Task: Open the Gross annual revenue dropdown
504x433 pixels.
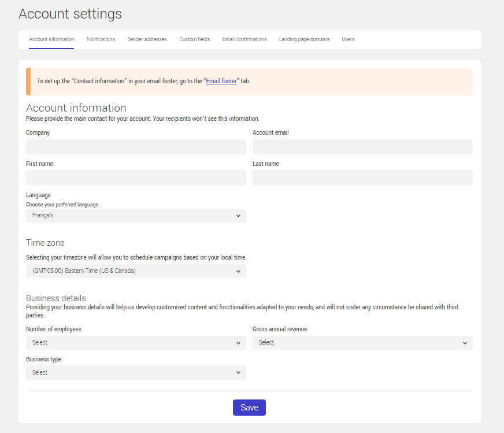Action: pos(362,342)
